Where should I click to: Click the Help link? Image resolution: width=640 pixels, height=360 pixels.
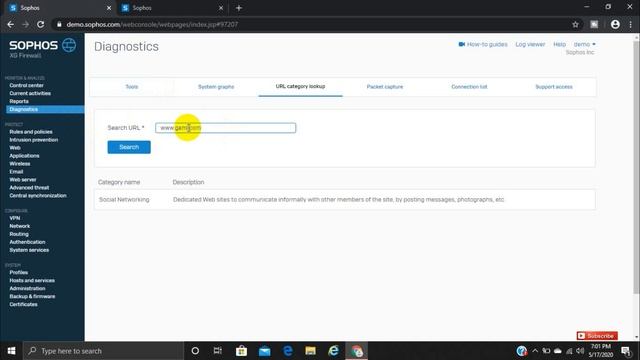tap(560, 44)
